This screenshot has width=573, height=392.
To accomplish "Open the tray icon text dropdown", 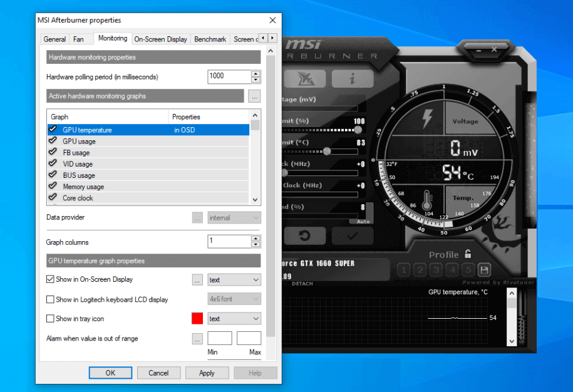I will 234,319.
